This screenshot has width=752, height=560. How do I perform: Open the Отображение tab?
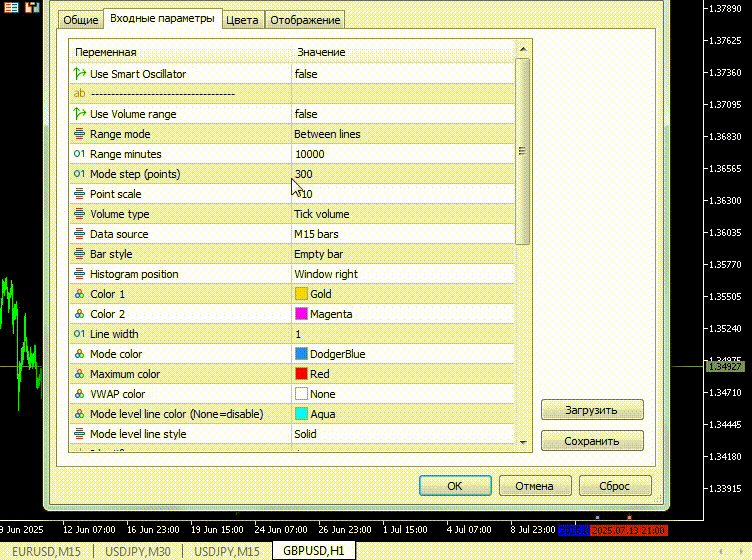[305, 20]
